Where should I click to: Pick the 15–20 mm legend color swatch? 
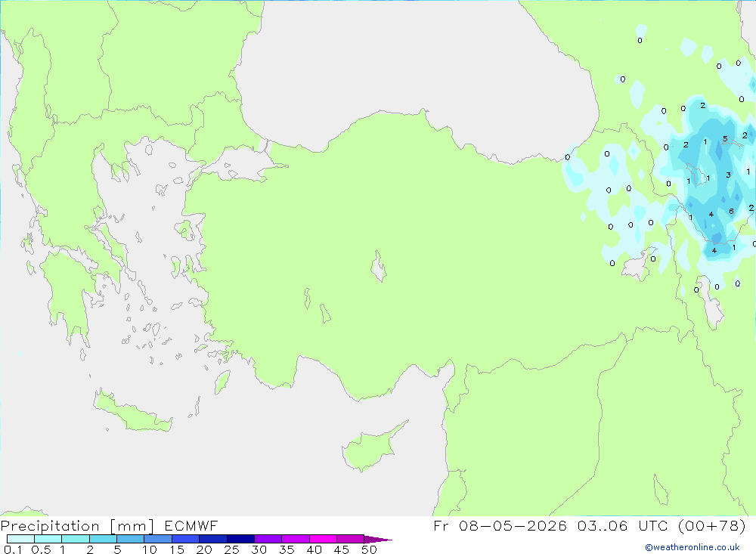pos(185,539)
